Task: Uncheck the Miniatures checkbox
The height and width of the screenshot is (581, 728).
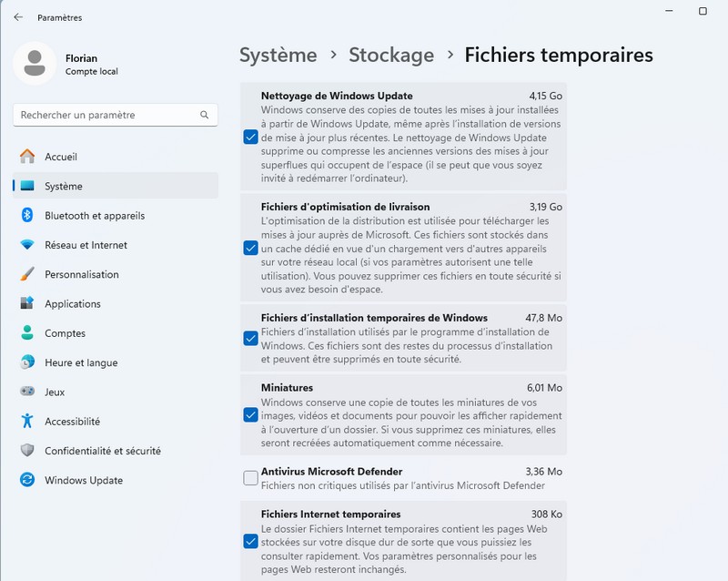Action: click(250, 415)
